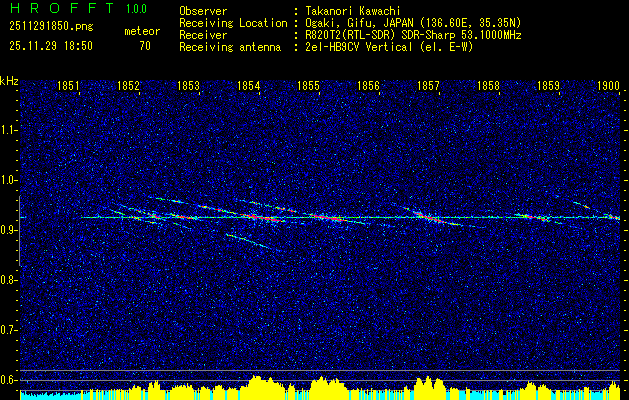The image size is (629, 400).
Task: Click the 1854 time marker
Action: 248,85
